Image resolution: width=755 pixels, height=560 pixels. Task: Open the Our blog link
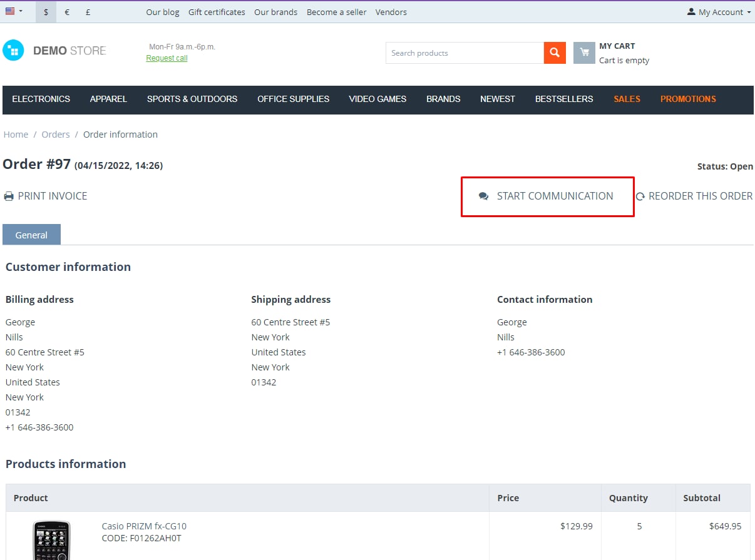pos(163,12)
